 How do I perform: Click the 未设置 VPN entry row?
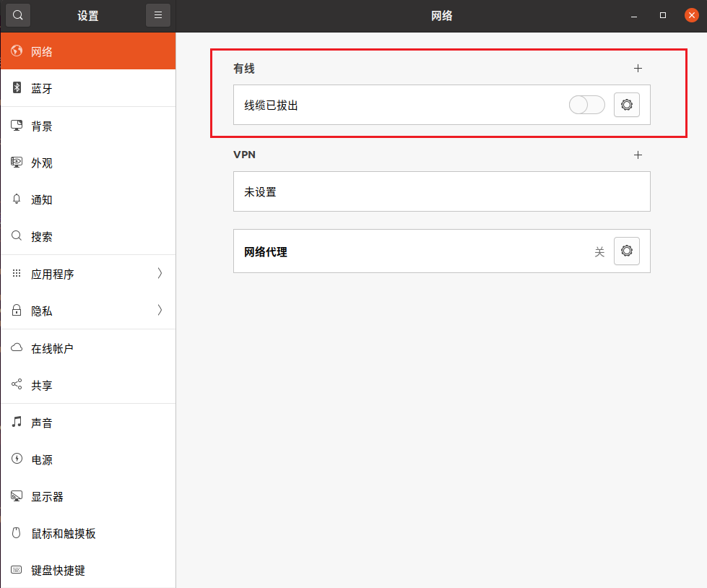tap(441, 191)
